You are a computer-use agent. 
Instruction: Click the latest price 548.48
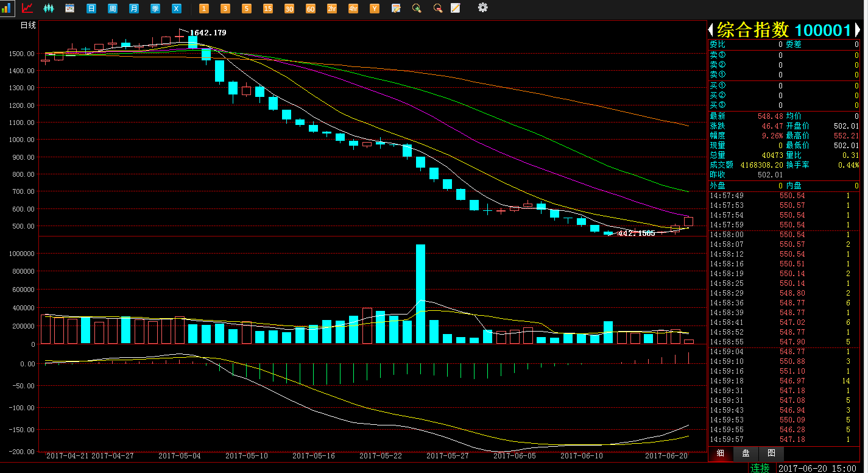tap(771, 116)
